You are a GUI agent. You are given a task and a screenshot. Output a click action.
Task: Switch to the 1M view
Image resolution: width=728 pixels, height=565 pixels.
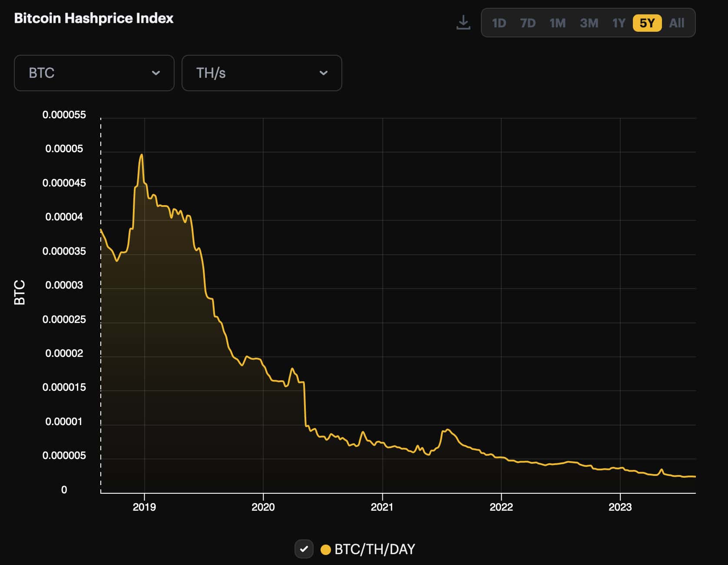(558, 23)
